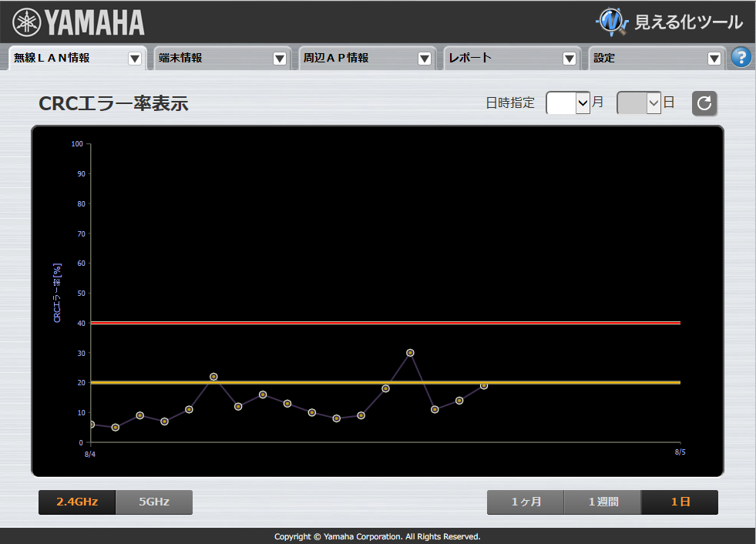The width and height of the screenshot is (756, 544).
Task: Expand the 無線LAN情報 dropdown arrow
Action: pyautogui.click(x=135, y=59)
